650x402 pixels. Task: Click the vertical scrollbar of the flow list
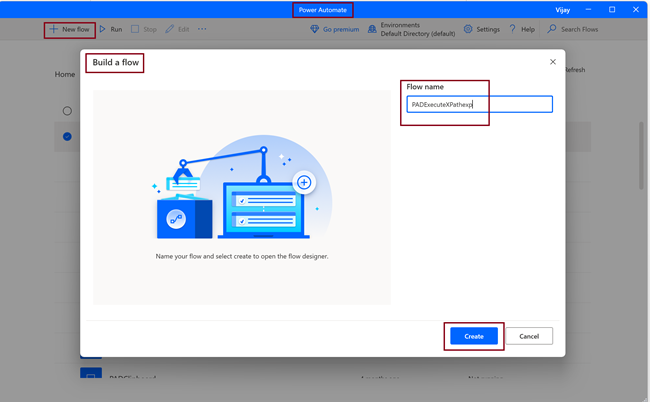tap(641, 155)
